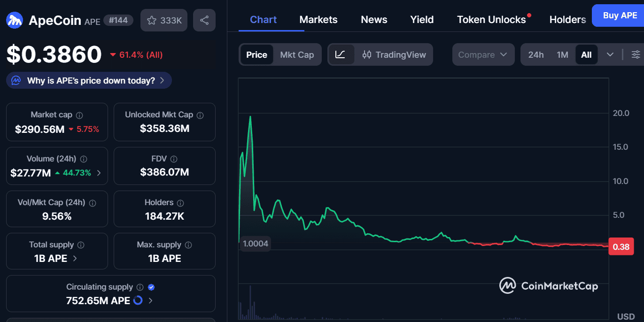The width and height of the screenshot is (644, 322).
Task: Open the Compare dropdown
Action: 482,54
